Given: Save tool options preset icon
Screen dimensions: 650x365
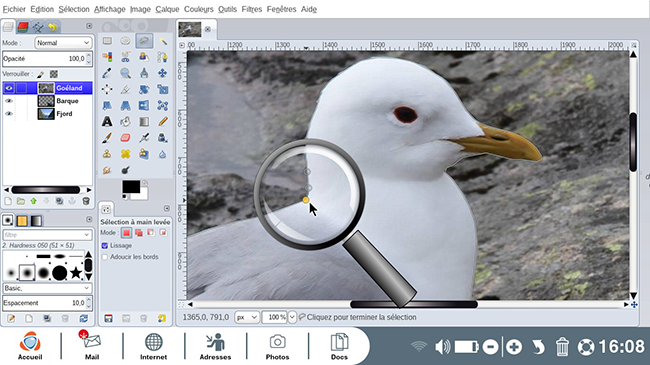Looking at the screenshot, I should 108,319.
